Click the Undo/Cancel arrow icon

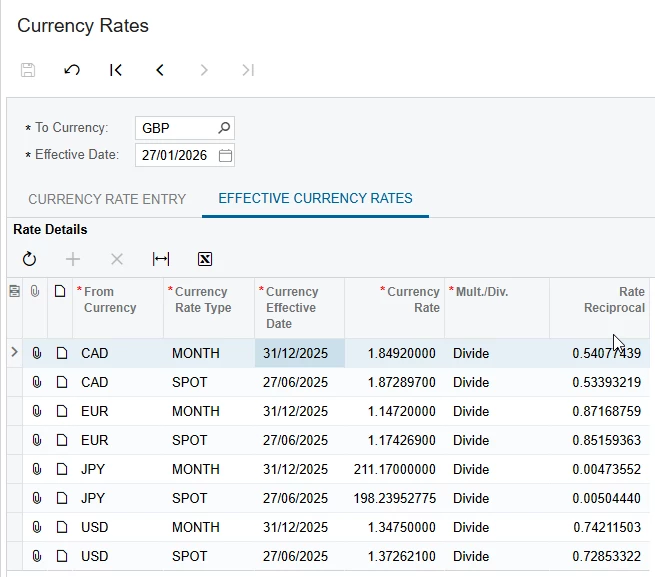click(72, 70)
